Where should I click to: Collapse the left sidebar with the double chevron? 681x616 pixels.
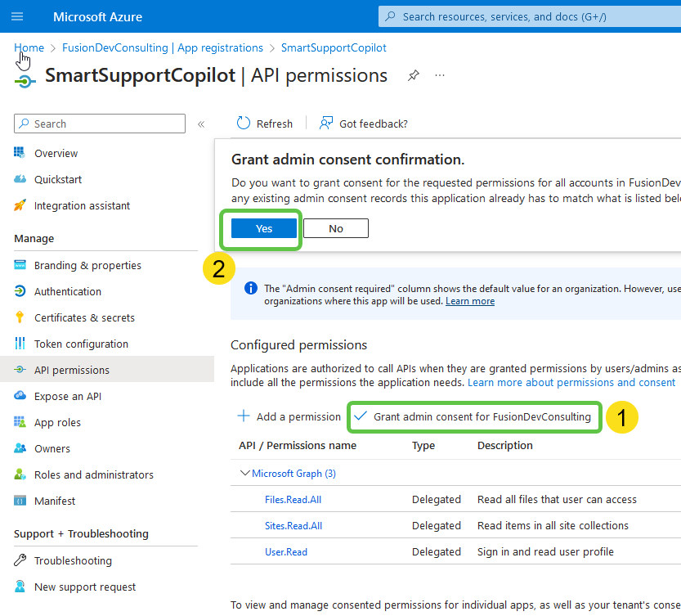200,124
